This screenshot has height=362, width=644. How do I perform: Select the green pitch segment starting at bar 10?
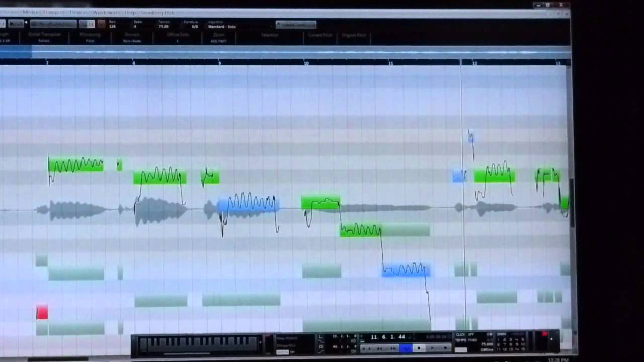(320, 203)
